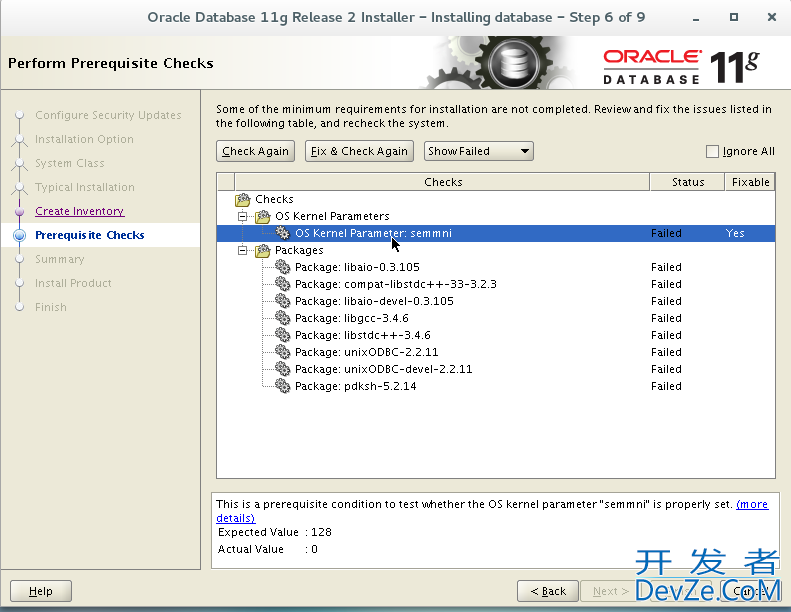This screenshot has height=612, width=791.
Task: Click the OS Kernel Parameters group label
Action: click(x=332, y=216)
